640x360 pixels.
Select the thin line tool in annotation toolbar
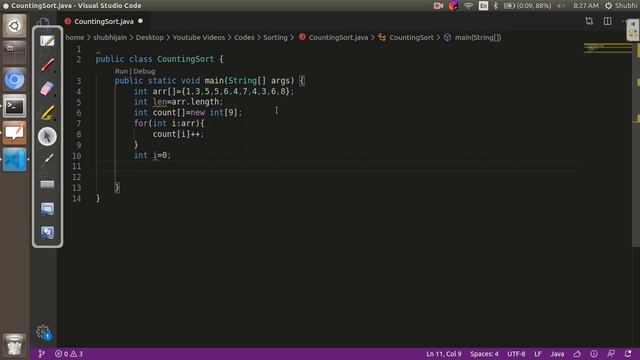click(x=47, y=160)
